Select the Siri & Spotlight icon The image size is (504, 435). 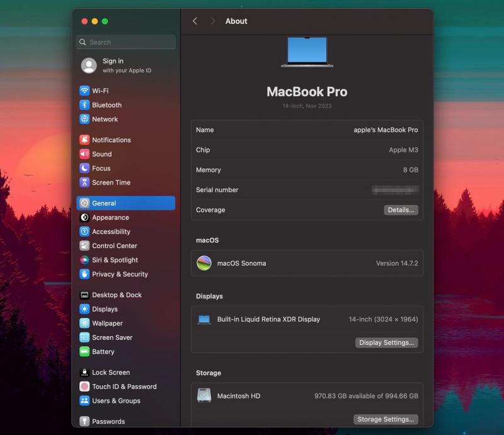(84, 259)
